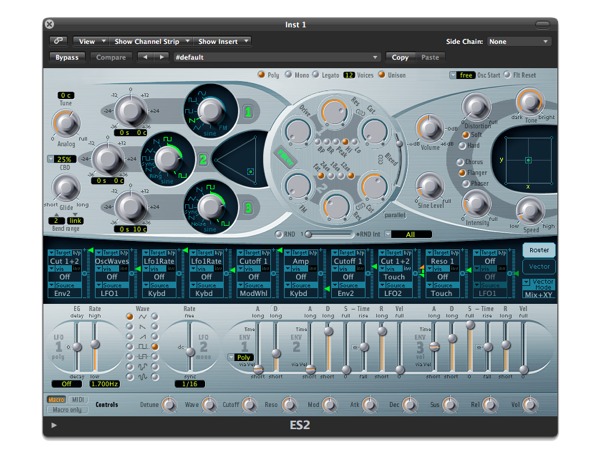Select next preset arrow
The image size is (600, 458).
pos(161,57)
